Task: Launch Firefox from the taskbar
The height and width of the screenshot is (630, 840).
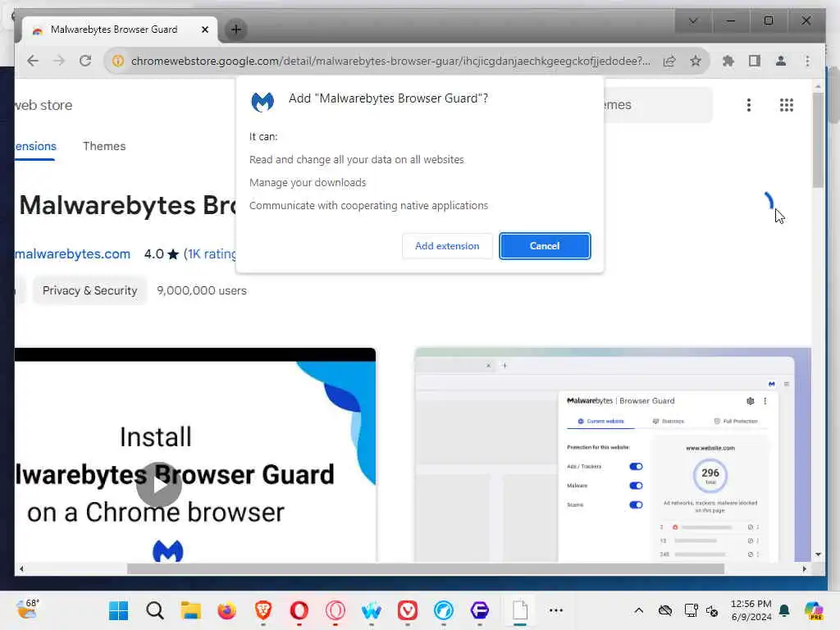Action: [x=226, y=610]
